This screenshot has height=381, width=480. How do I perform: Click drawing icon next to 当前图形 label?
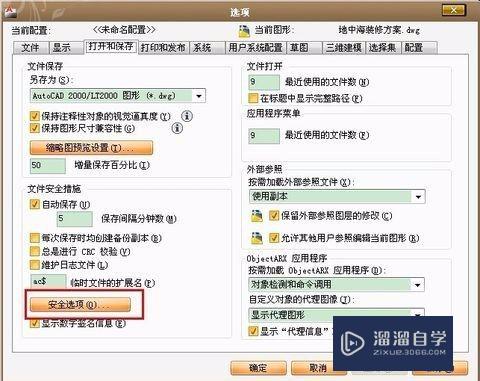click(x=244, y=31)
